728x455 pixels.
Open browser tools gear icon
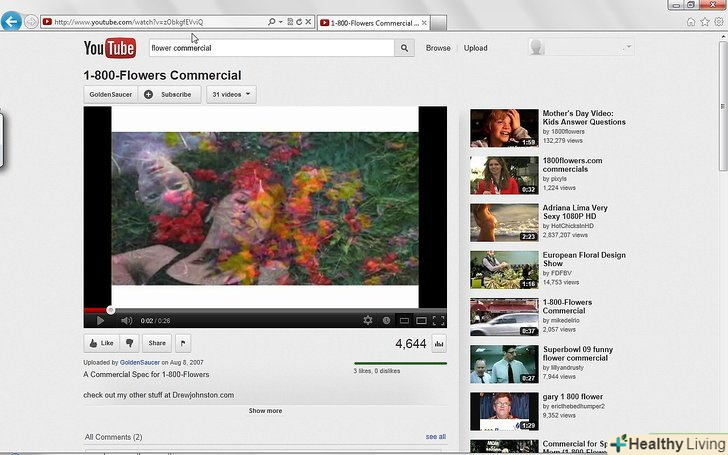[x=719, y=21]
